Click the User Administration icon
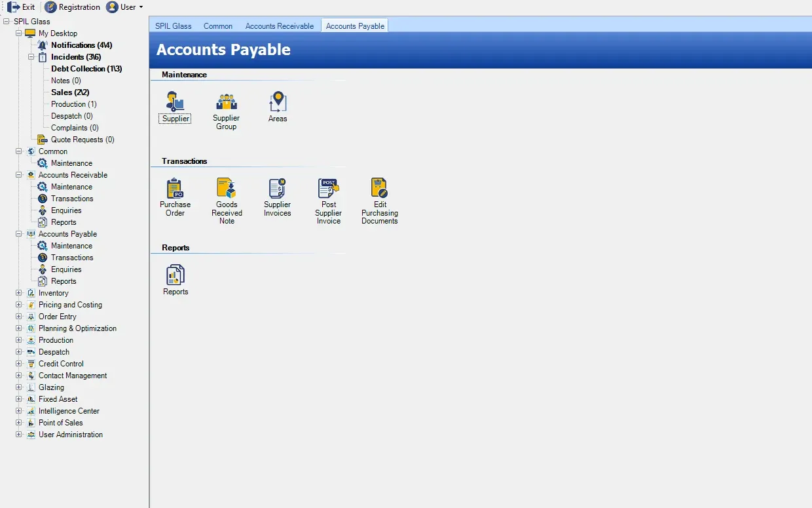 tap(31, 435)
